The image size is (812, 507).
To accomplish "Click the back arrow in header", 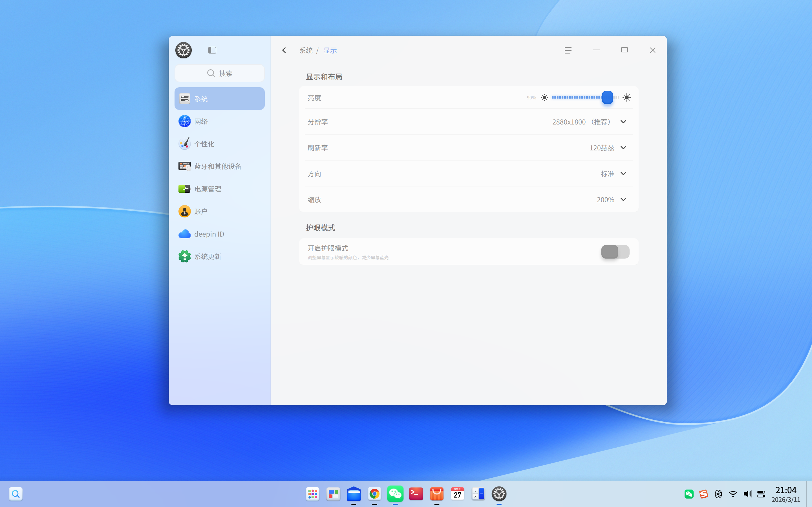I will point(284,50).
